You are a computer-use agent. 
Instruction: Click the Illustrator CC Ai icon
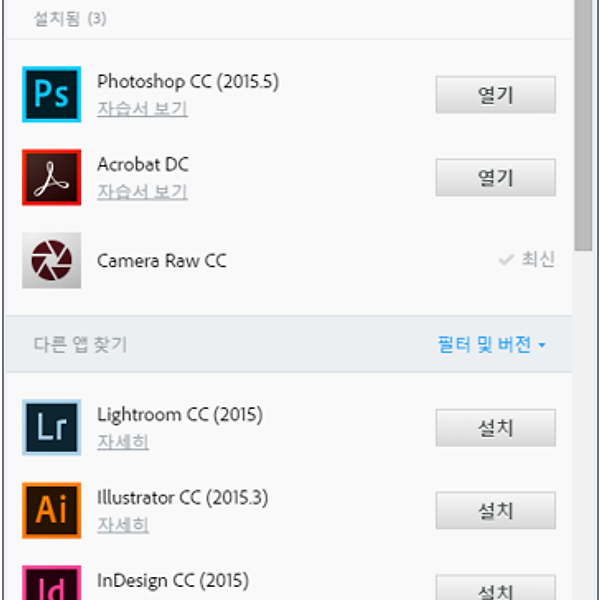52,510
